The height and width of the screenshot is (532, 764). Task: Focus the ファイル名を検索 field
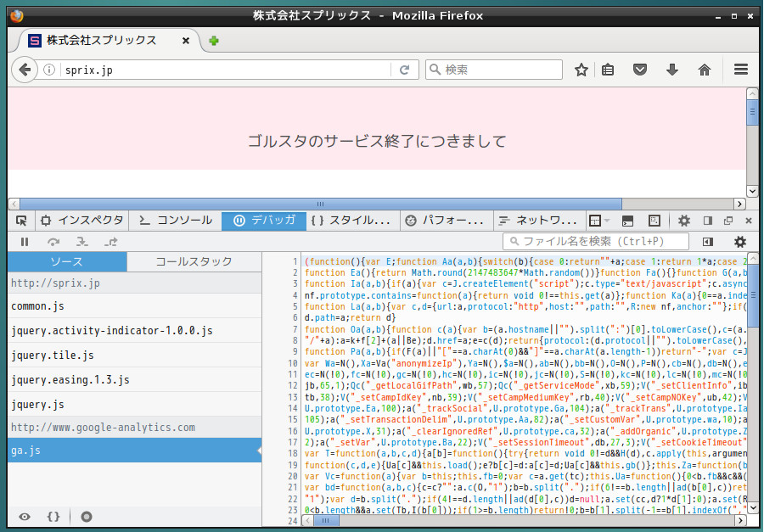[595, 241]
